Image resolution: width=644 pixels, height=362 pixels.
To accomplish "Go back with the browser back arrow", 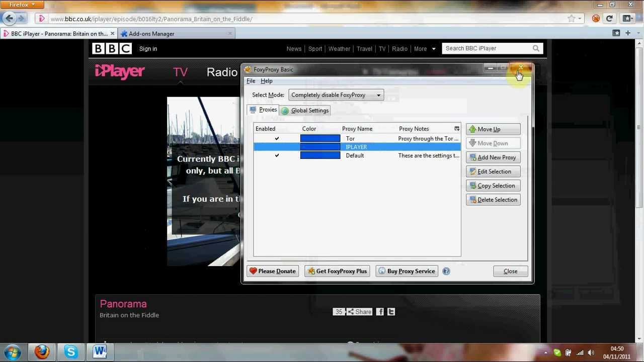I will (x=9, y=19).
